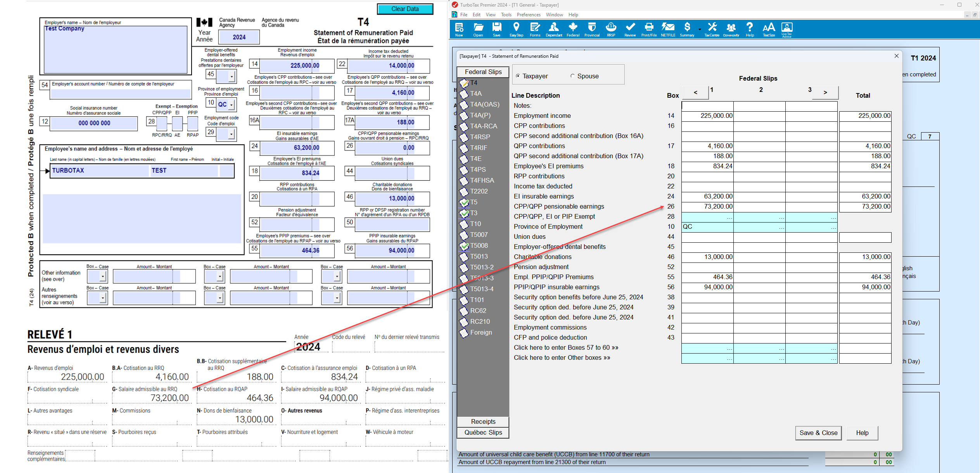Click the Provincial toolbar icon
Viewport: 980px width, 473px height.
[x=592, y=29]
